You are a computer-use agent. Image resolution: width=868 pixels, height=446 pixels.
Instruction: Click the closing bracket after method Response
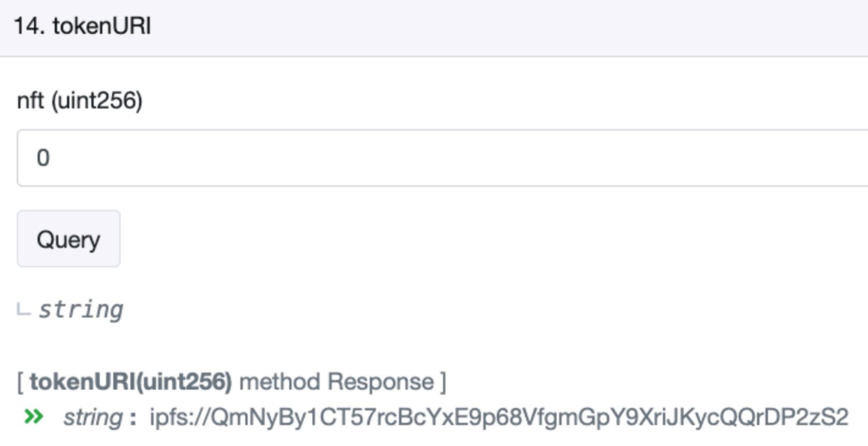click(x=443, y=382)
